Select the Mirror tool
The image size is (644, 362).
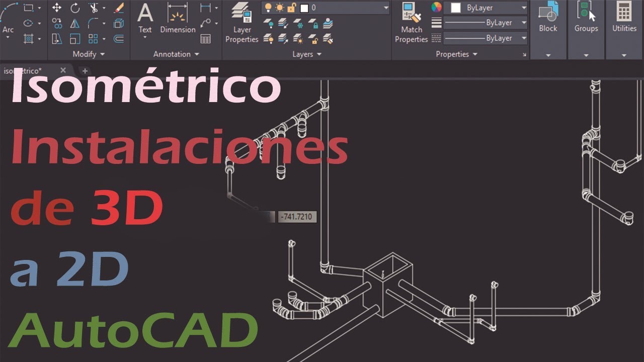[75, 23]
